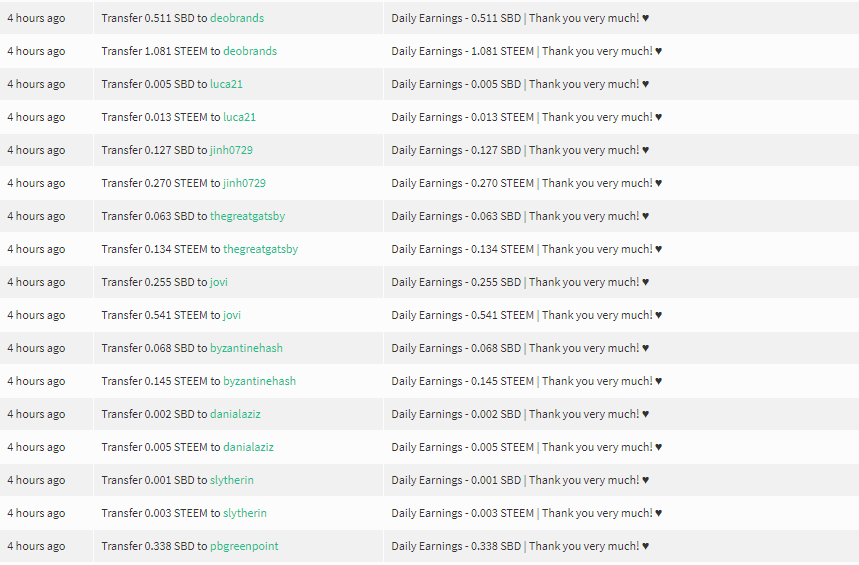Open danialaziz link in 0.002 SBD transfer
859x565 pixels.
[235, 414]
